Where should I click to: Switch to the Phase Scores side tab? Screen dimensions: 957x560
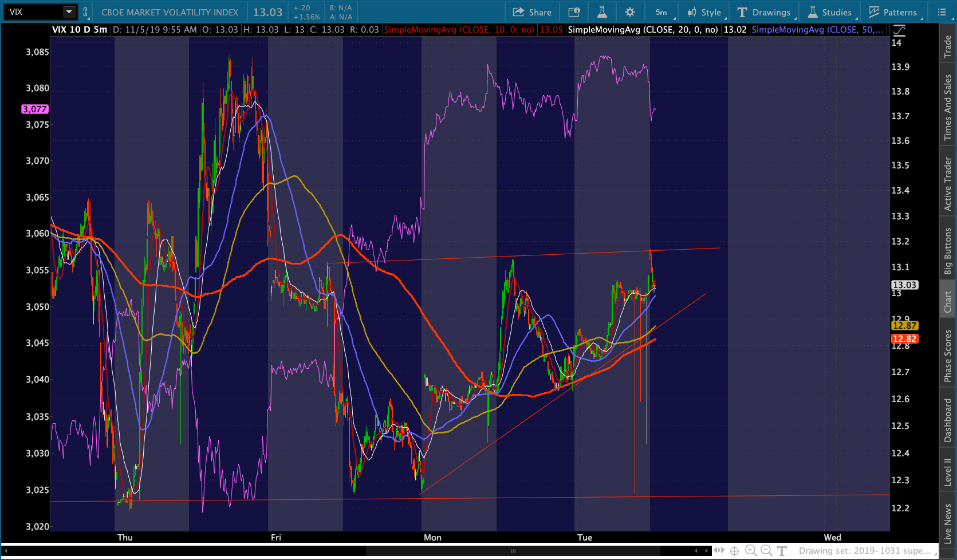pyautogui.click(x=948, y=356)
